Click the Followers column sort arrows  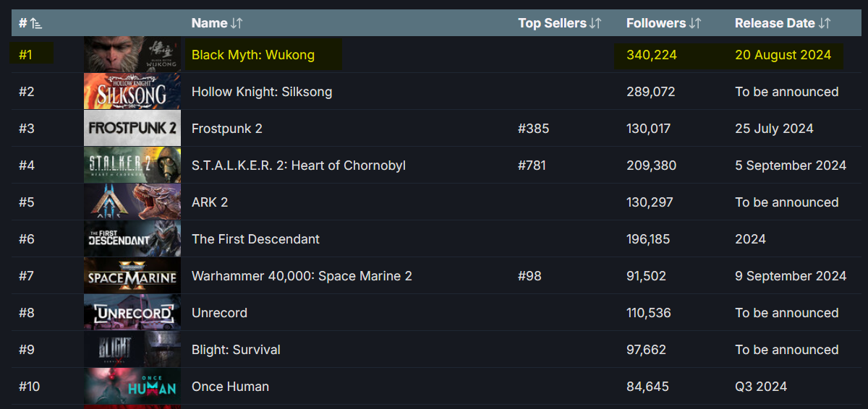click(695, 24)
